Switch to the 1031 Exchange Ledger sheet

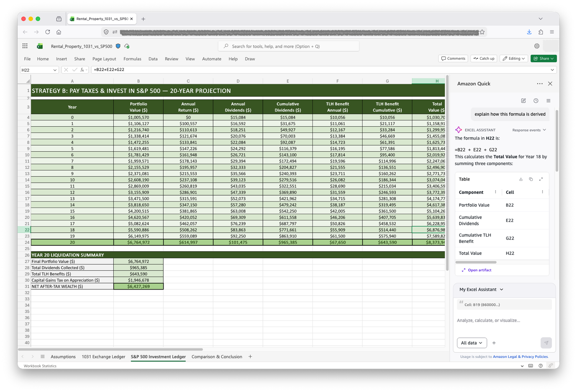click(x=103, y=356)
